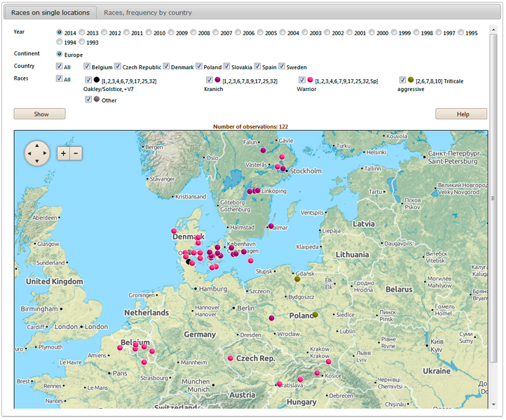The width and height of the screenshot is (506, 420).
Task: Toggle the Other races checkbox
Action: (88, 99)
